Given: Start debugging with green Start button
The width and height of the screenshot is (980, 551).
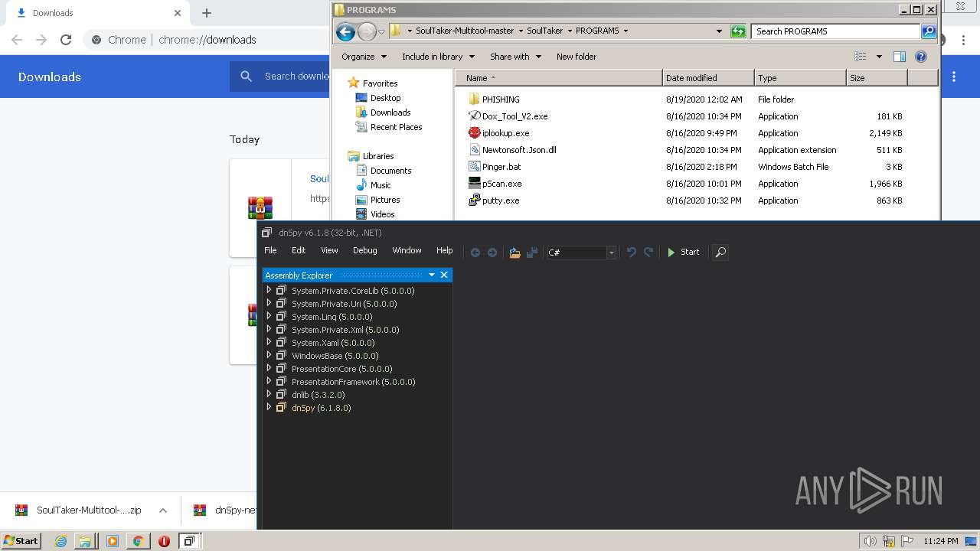Looking at the screenshot, I should pos(683,252).
